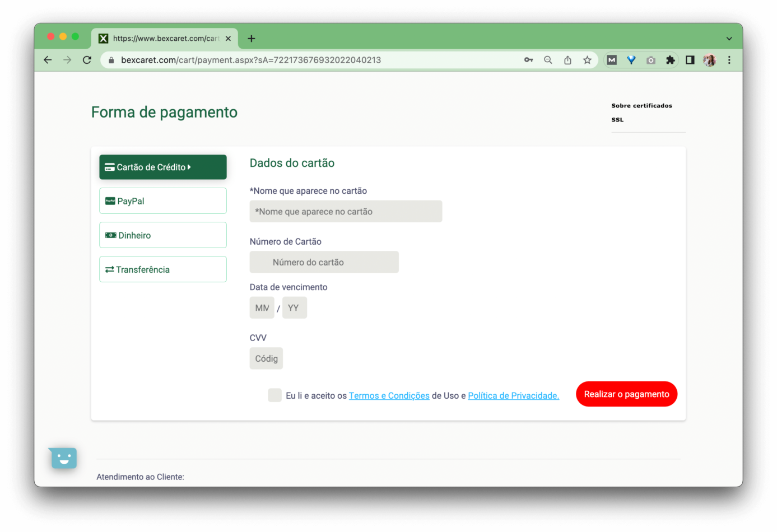Open the profile avatar menu

(x=709, y=60)
